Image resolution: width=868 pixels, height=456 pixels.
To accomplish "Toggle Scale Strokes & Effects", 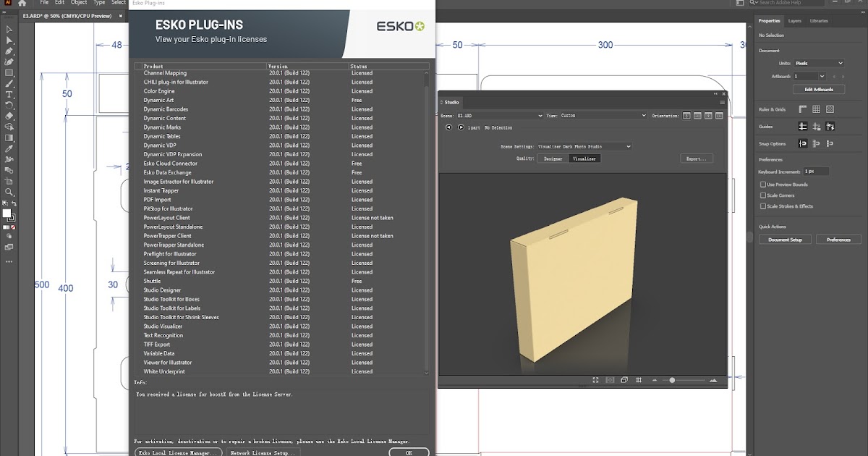I will [762, 206].
